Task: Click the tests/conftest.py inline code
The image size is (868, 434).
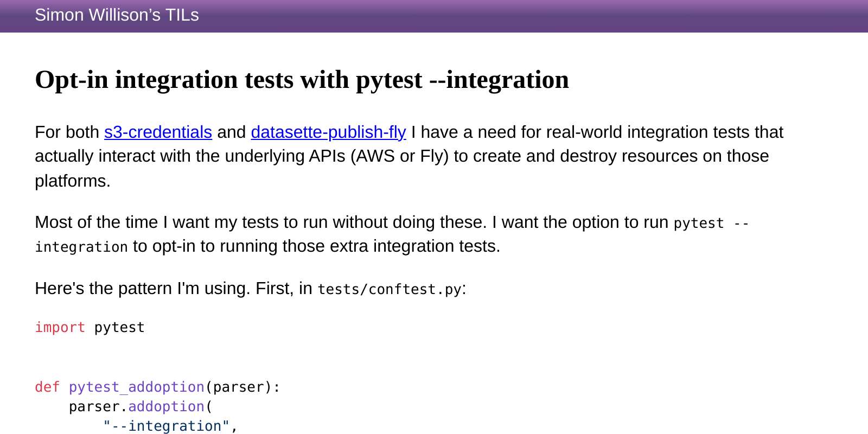Action: tap(389, 289)
